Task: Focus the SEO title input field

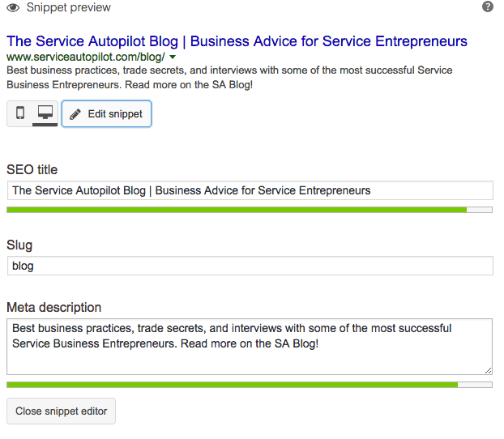Action: click(250, 190)
